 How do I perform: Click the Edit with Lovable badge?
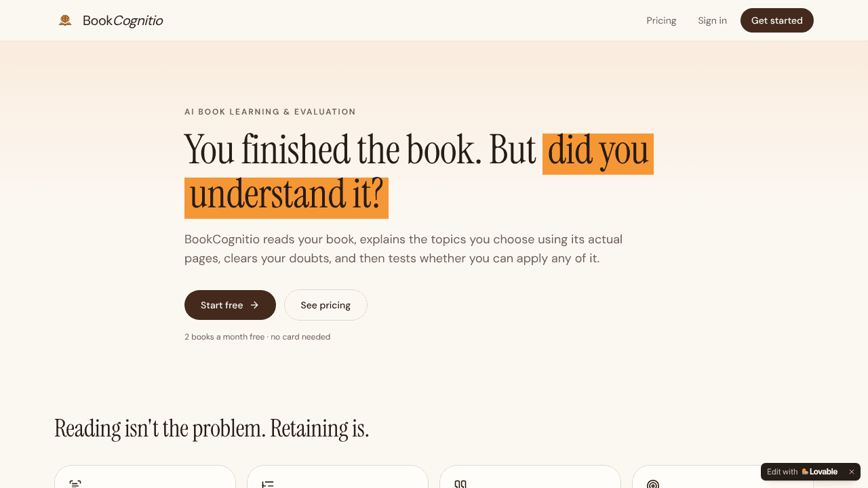(x=810, y=472)
